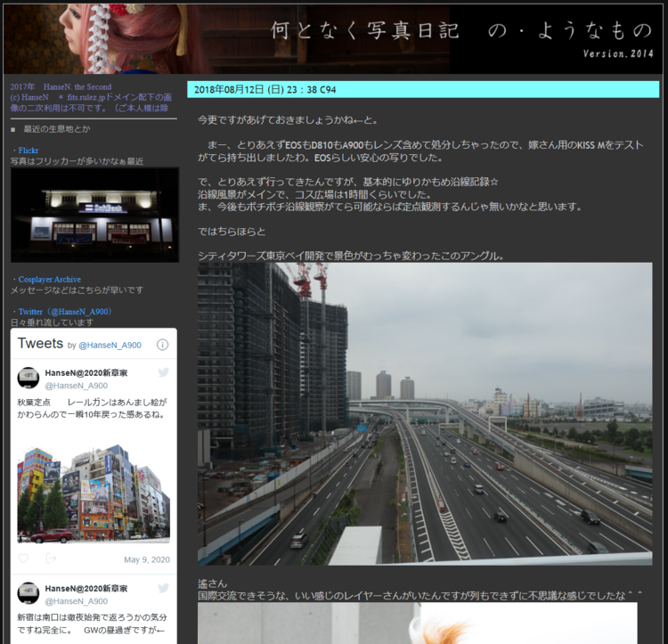Open the May 9, 2020 tweet date
This screenshot has width=668, height=644.
point(147,559)
